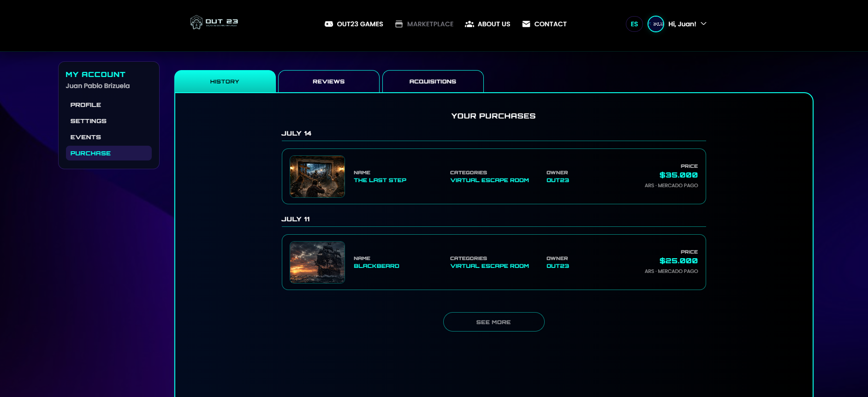The height and width of the screenshot is (397, 868).
Task: Click ARS · MERCADO PAGO under $35.000
Action: click(671, 185)
